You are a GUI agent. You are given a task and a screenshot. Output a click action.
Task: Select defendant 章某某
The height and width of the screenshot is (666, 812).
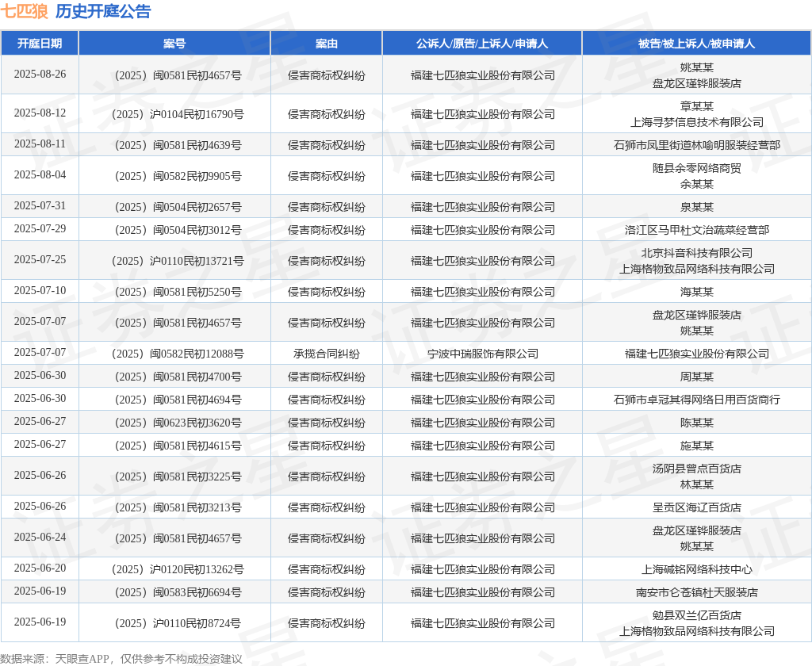[696, 106]
